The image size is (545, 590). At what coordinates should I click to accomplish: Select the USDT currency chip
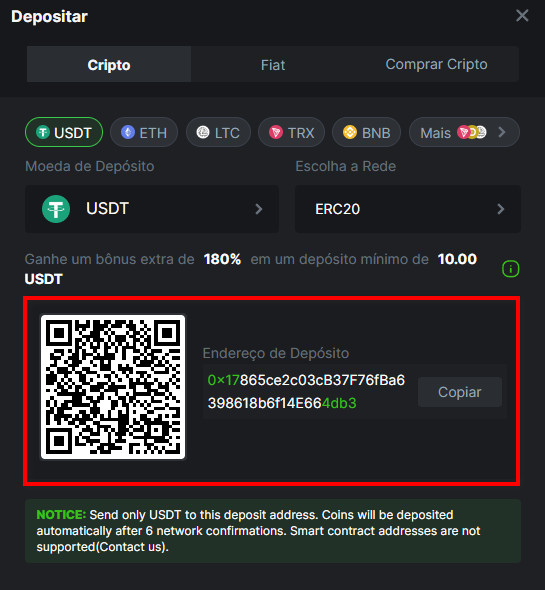coord(64,132)
